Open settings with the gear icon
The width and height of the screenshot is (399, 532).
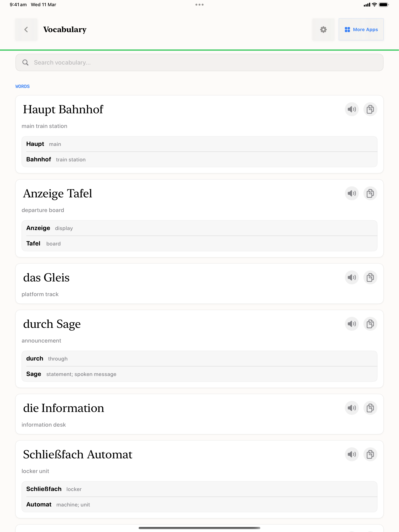(323, 30)
